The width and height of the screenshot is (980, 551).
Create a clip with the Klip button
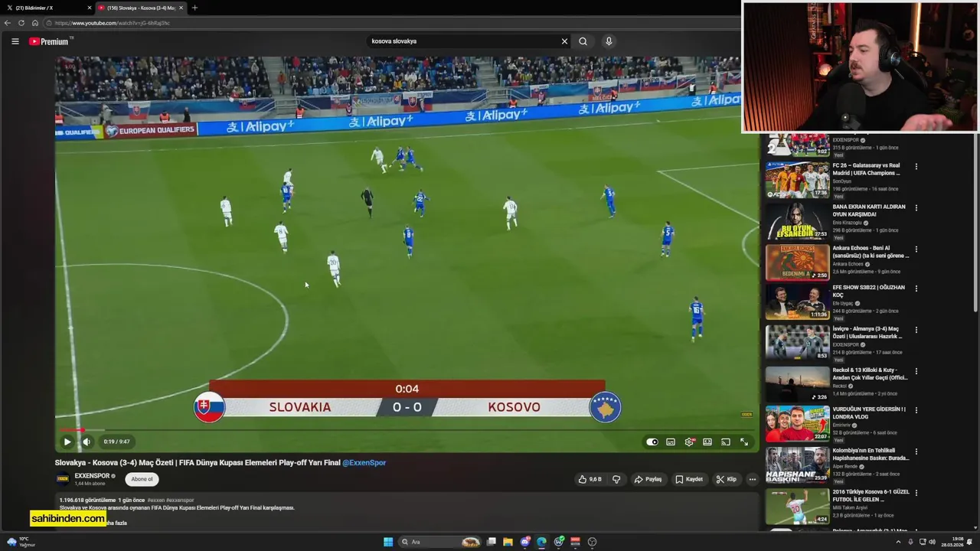tap(726, 479)
